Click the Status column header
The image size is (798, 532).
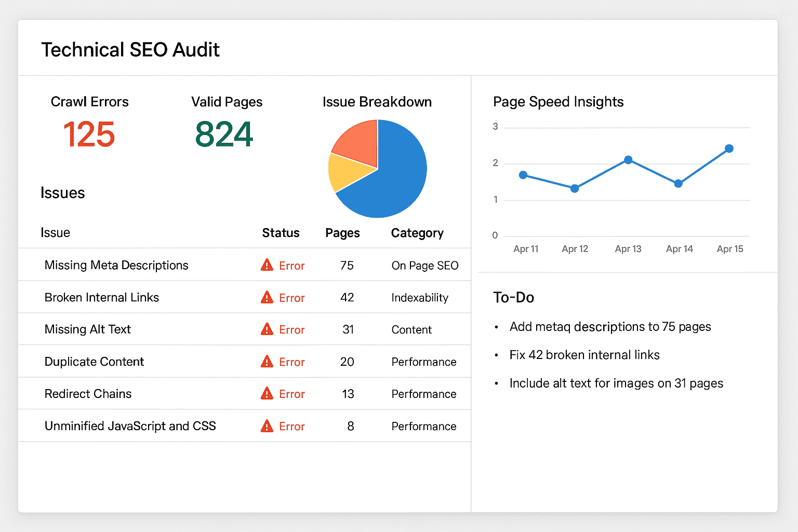click(x=281, y=233)
